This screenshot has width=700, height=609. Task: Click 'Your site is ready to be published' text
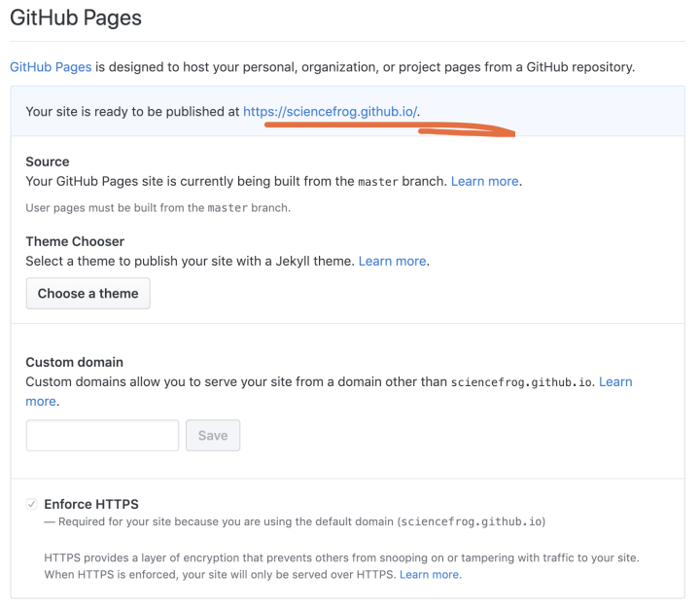[x=132, y=112]
